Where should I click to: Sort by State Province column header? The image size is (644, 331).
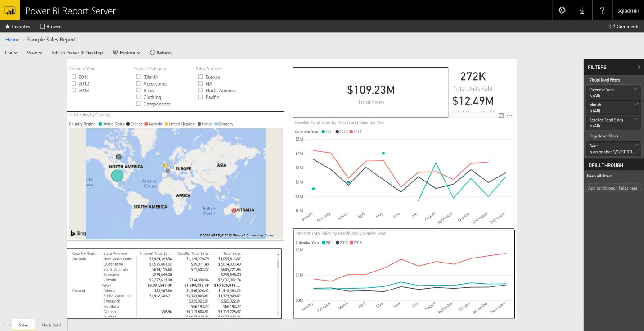coord(115,254)
